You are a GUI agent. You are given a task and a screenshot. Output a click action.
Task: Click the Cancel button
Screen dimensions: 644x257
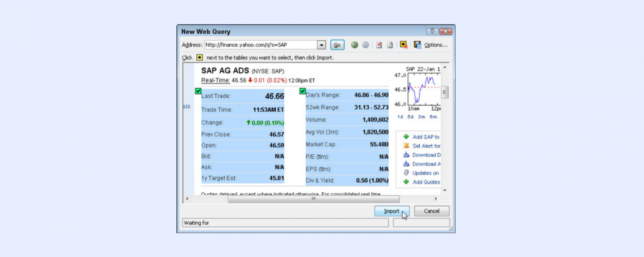(x=431, y=211)
